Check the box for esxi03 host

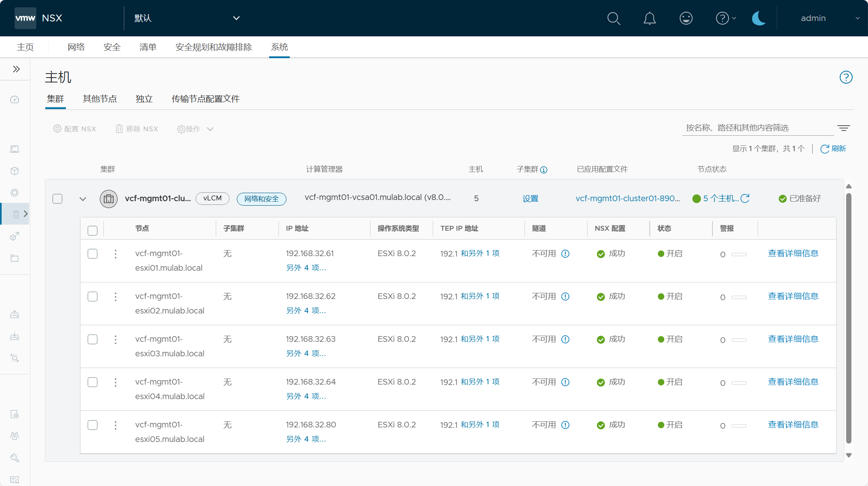(93, 339)
